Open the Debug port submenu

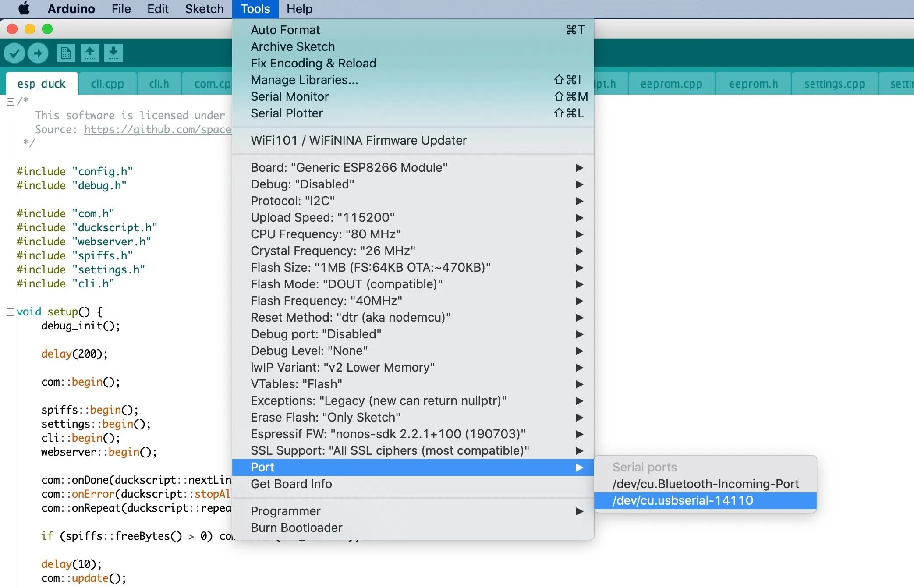(413, 334)
